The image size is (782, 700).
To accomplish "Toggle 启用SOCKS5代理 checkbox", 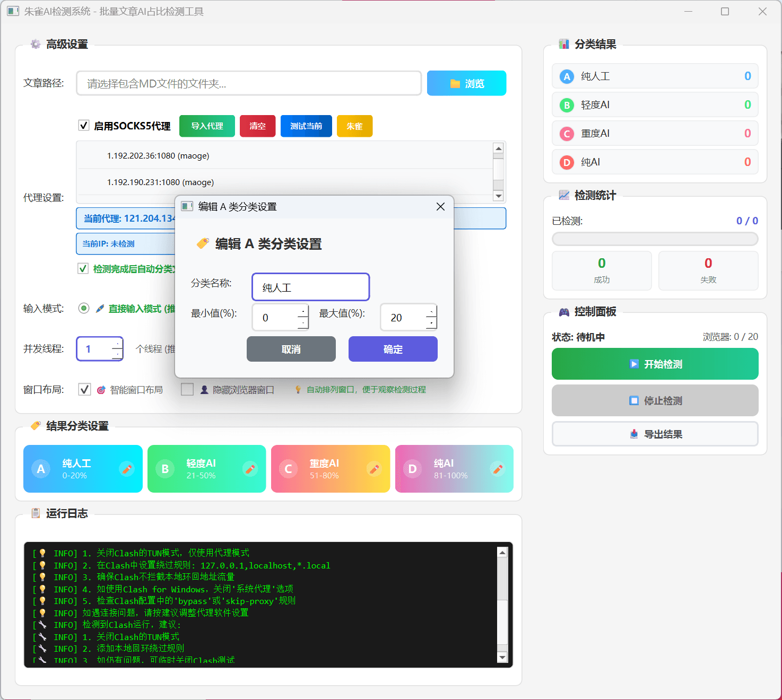I will (x=84, y=126).
